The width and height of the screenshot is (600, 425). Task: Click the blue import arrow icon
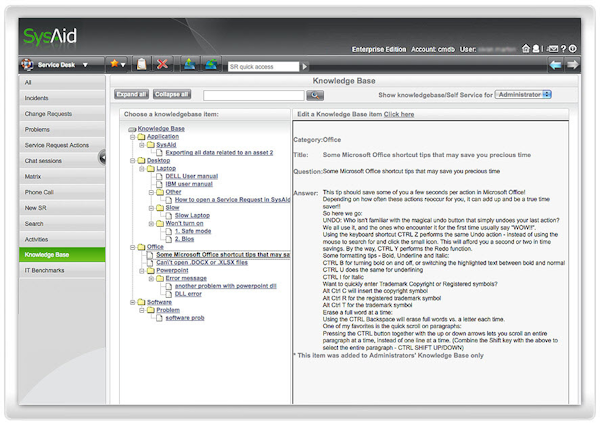tap(189, 64)
